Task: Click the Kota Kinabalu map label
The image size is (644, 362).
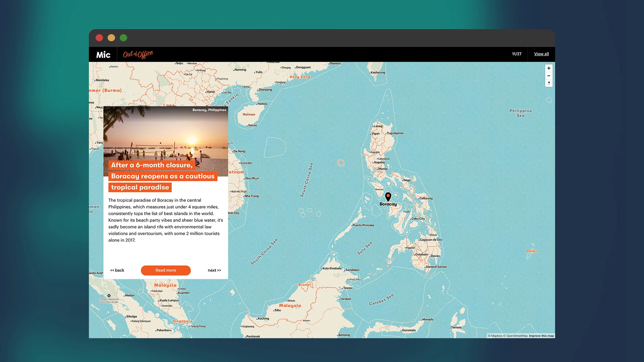Action: coord(332,268)
